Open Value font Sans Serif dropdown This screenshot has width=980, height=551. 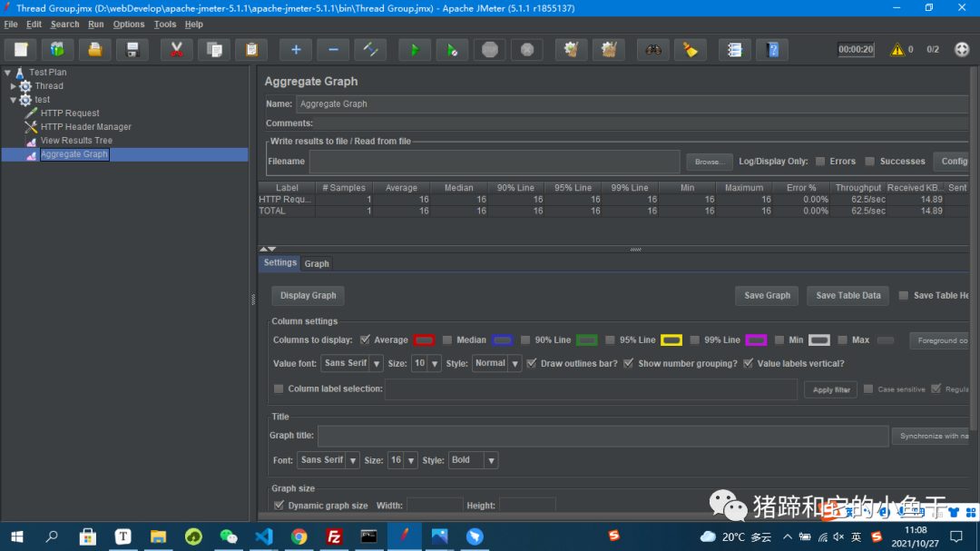(351, 363)
